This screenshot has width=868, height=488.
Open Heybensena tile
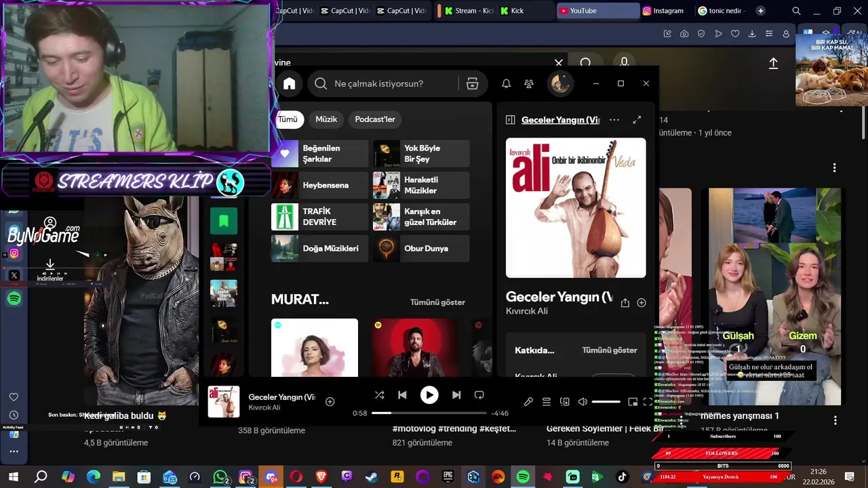320,185
